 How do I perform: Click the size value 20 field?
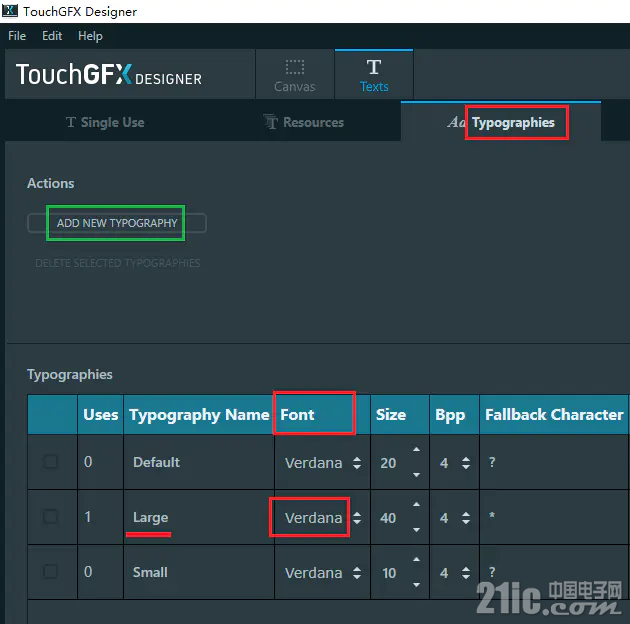point(388,463)
